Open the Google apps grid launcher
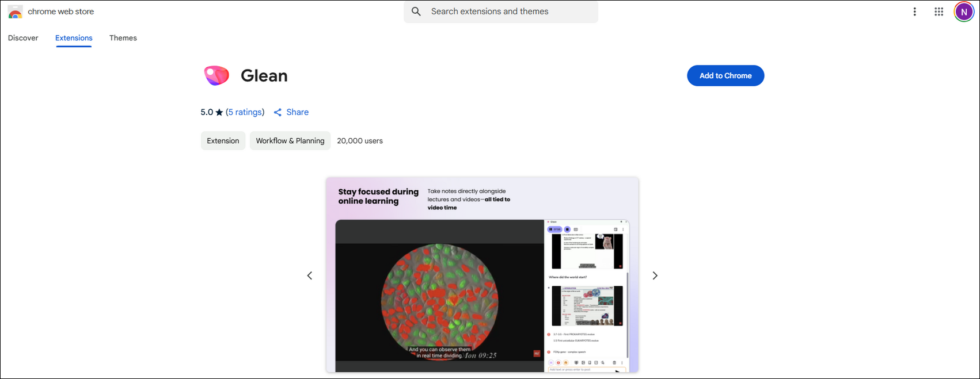The image size is (980, 379). pos(939,12)
